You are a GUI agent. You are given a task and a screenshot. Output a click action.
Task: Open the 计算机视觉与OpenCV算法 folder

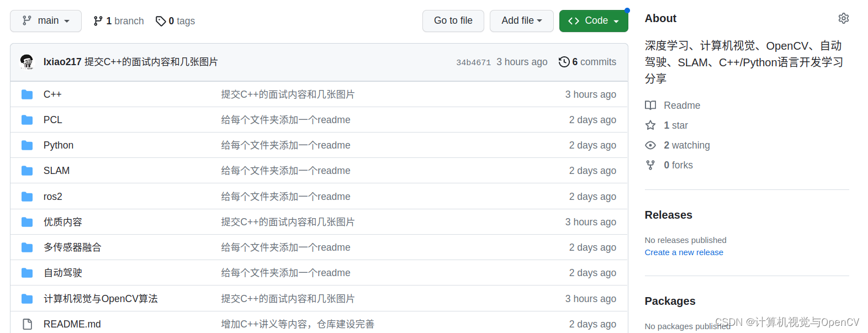point(100,299)
